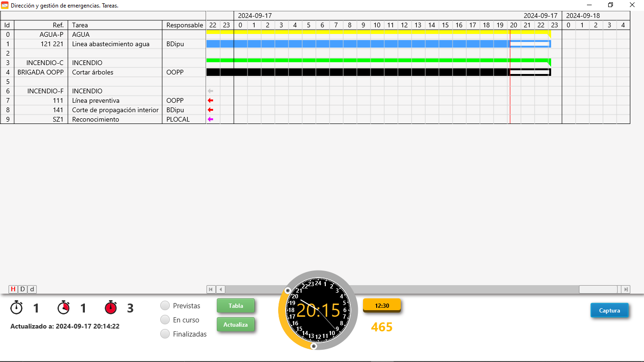
Task: Click the gray arrow in INCENDIO-F row
Action: [210, 91]
